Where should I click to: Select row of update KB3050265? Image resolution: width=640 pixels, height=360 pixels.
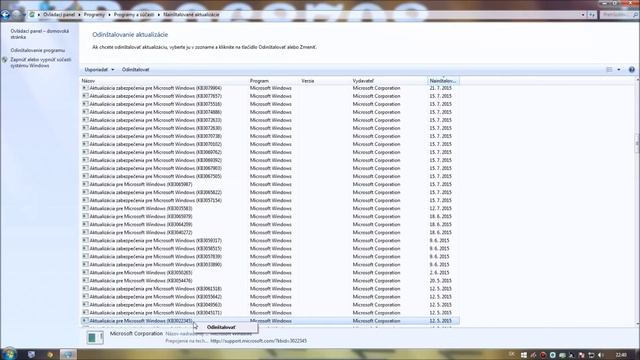click(270, 273)
